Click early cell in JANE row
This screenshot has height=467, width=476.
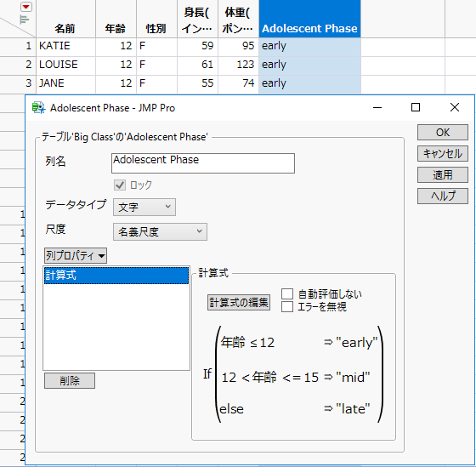coord(309,83)
